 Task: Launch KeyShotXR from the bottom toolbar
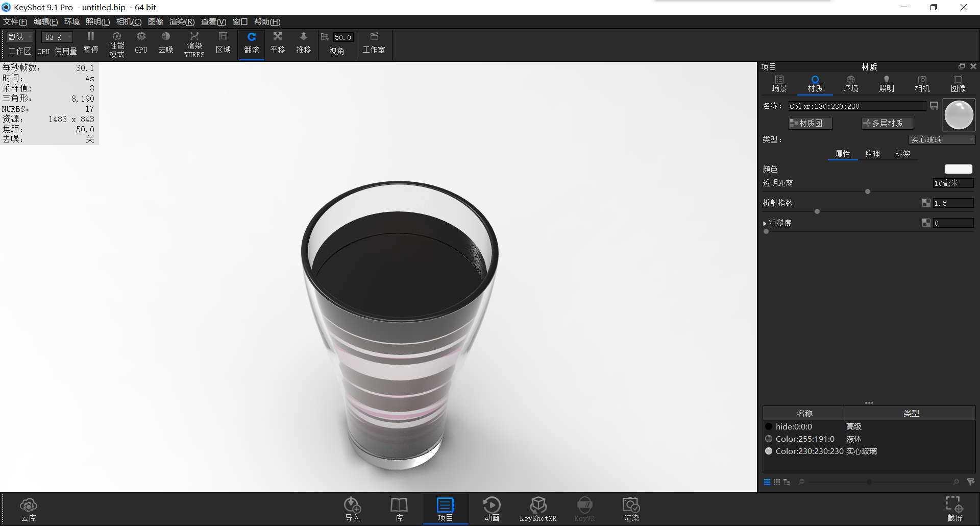pyautogui.click(x=538, y=508)
